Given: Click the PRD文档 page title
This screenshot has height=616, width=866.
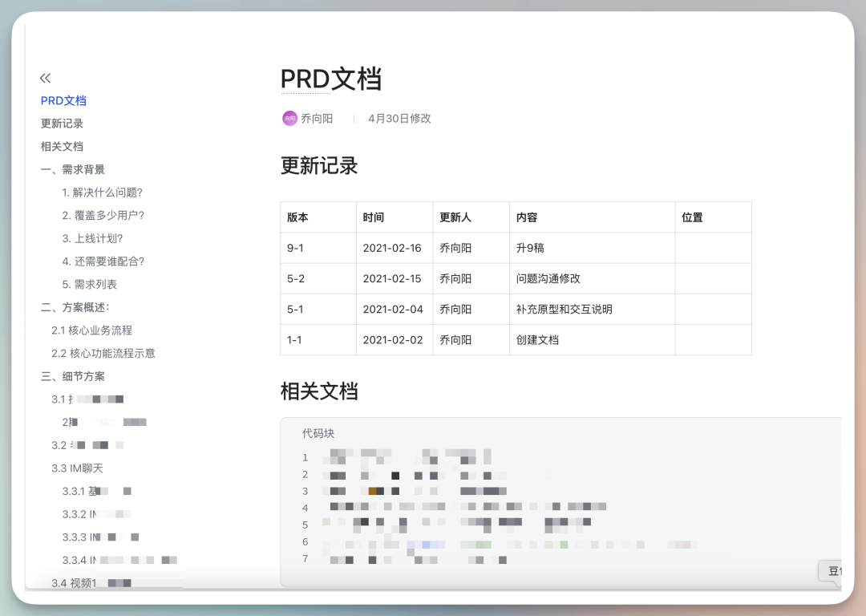Looking at the screenshot, I should click(330, 79).
